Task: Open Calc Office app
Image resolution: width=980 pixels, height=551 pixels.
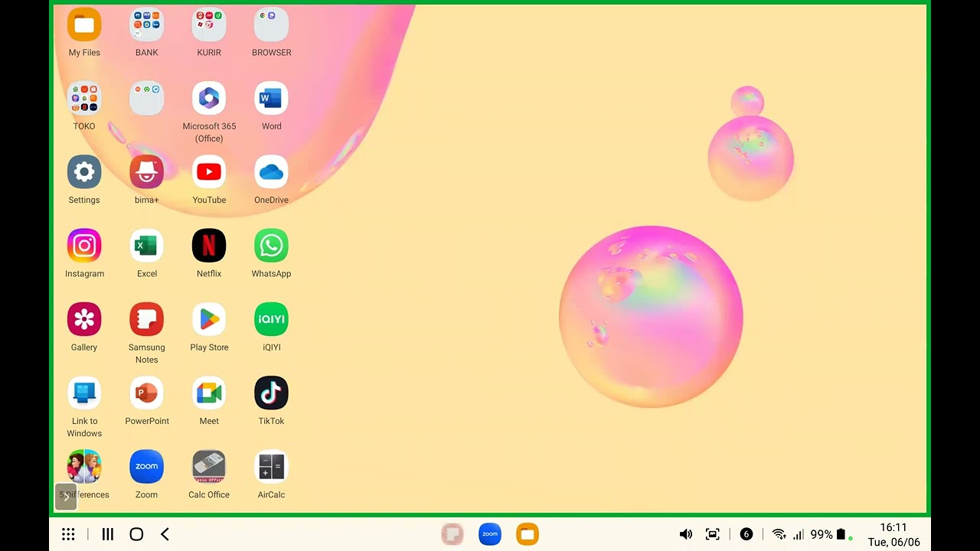Action: click(209, 467)
